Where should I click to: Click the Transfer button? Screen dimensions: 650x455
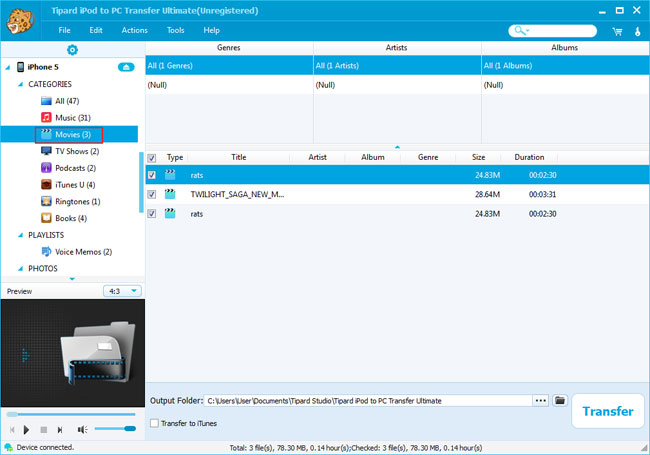[x=608, y=411]
